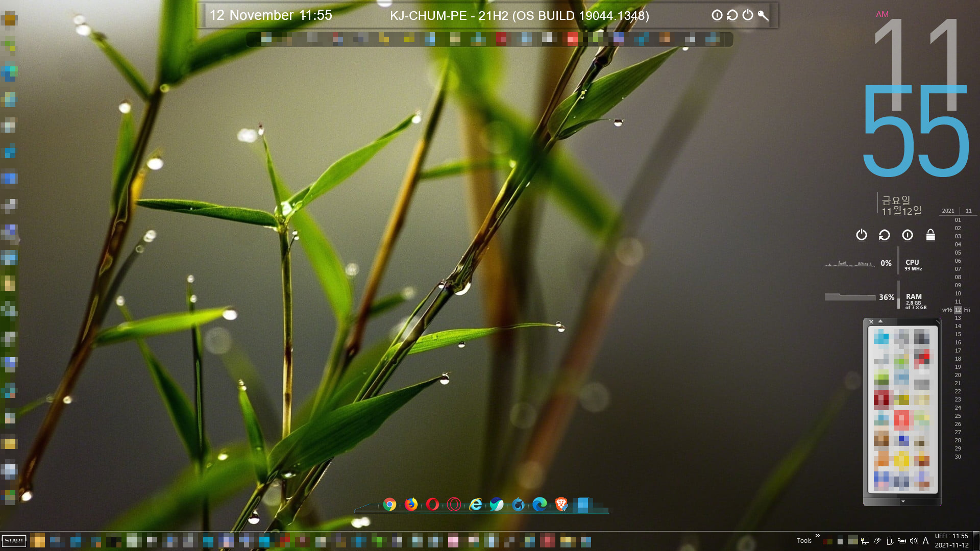Click the START button
Viewport: 980px width, 551px height.
pos(14,540)
